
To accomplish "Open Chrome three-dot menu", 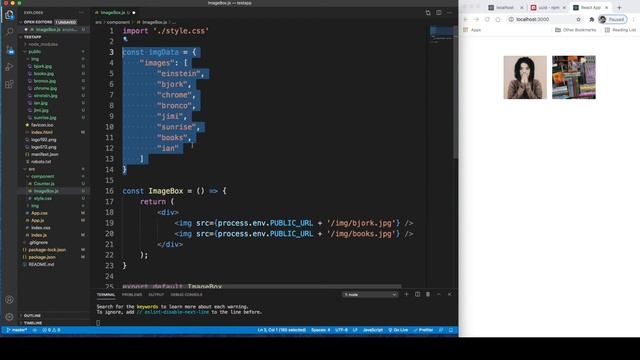I will [633, 19].
